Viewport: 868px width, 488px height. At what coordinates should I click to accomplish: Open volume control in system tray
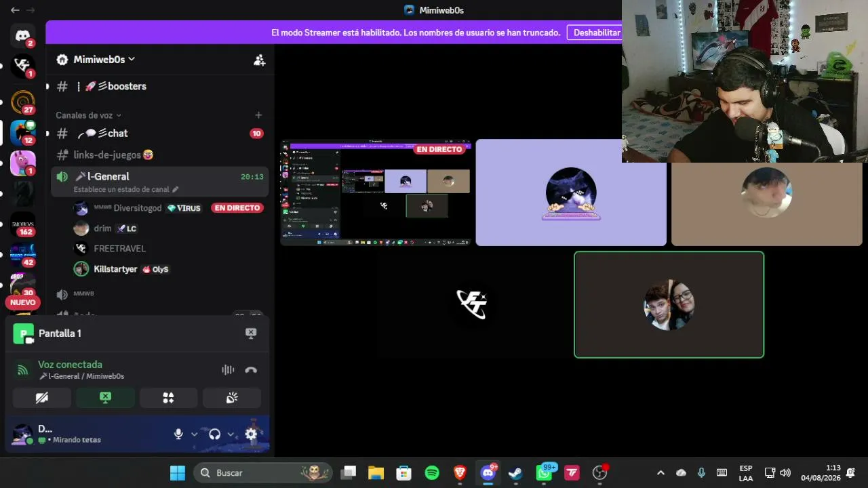785,472
